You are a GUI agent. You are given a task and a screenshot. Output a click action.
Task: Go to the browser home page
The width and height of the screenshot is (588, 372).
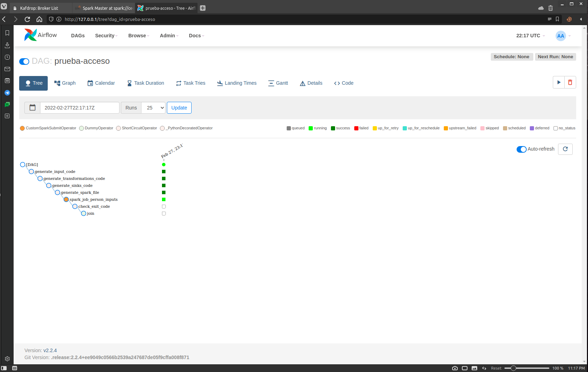[39, 19]
